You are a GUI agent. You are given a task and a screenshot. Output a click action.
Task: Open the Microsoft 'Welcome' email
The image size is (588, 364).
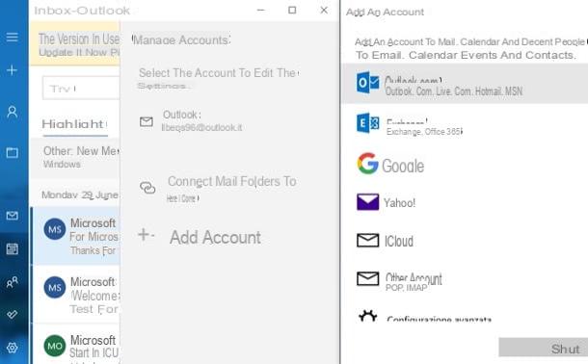pos(76,295)
